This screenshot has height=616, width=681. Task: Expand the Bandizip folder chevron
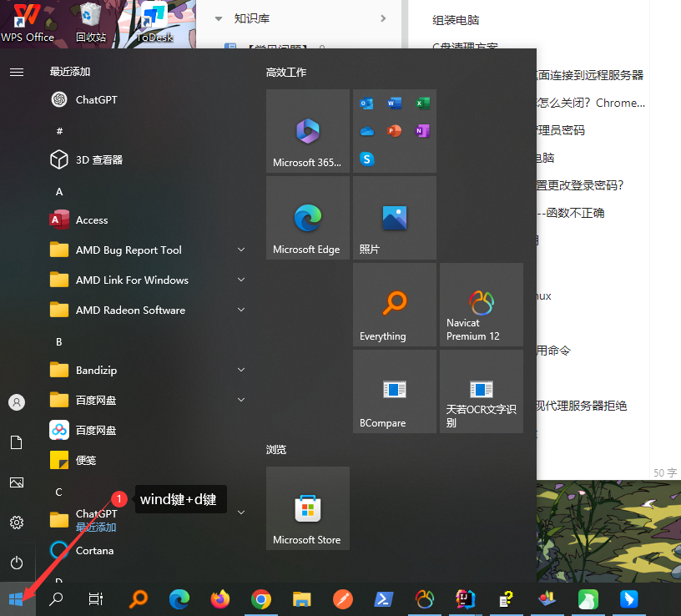coord(241,370)
